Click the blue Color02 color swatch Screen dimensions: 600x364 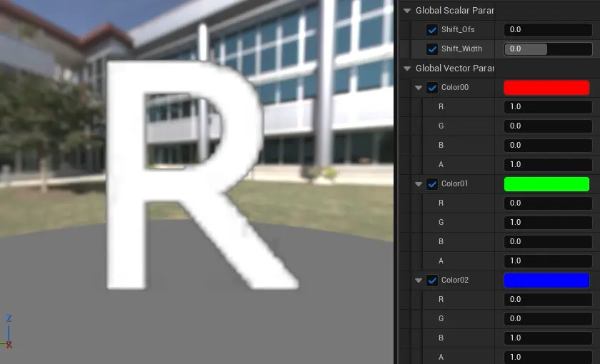tap(546, 280)
